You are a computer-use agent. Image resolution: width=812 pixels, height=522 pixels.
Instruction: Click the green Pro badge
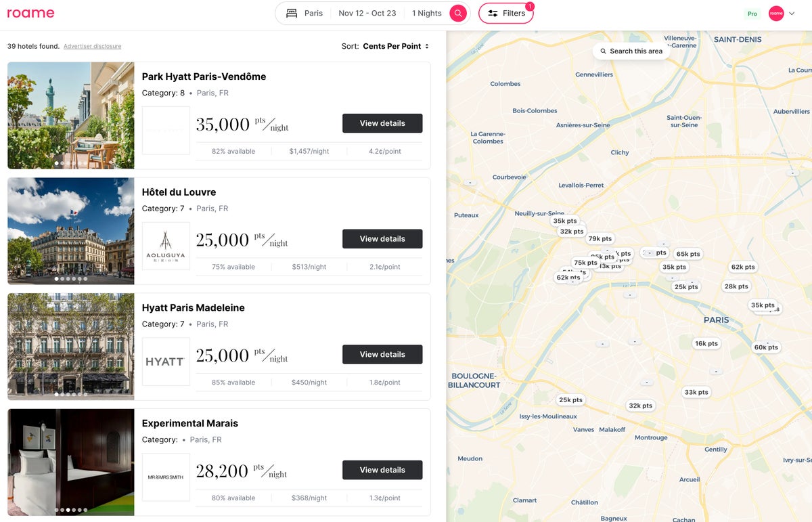(x=752, y=13)
